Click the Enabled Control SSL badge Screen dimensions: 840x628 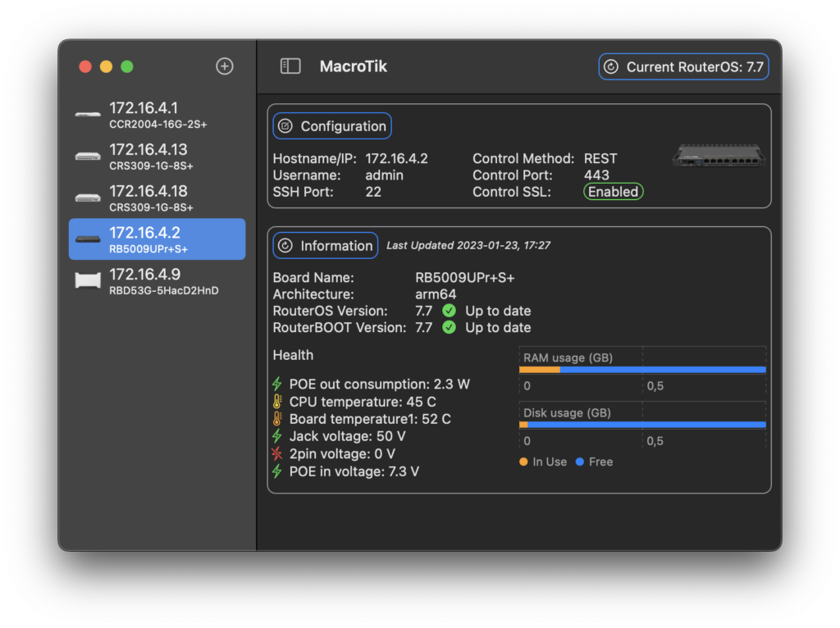[614, 192]
